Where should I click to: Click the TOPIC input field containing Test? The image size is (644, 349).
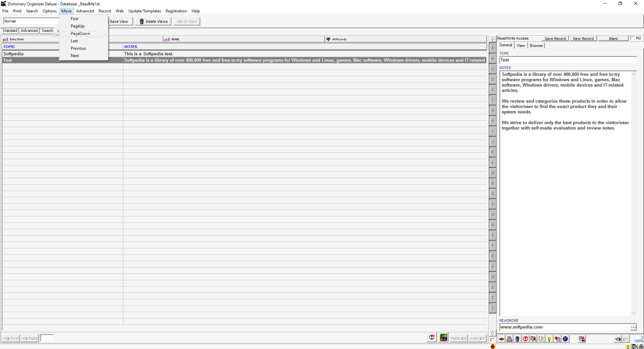568,60
